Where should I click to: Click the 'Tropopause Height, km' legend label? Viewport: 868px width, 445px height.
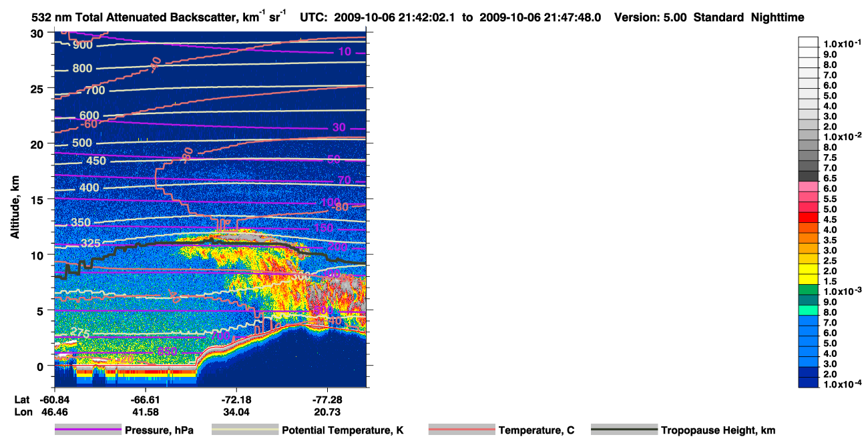coord(718,430)
